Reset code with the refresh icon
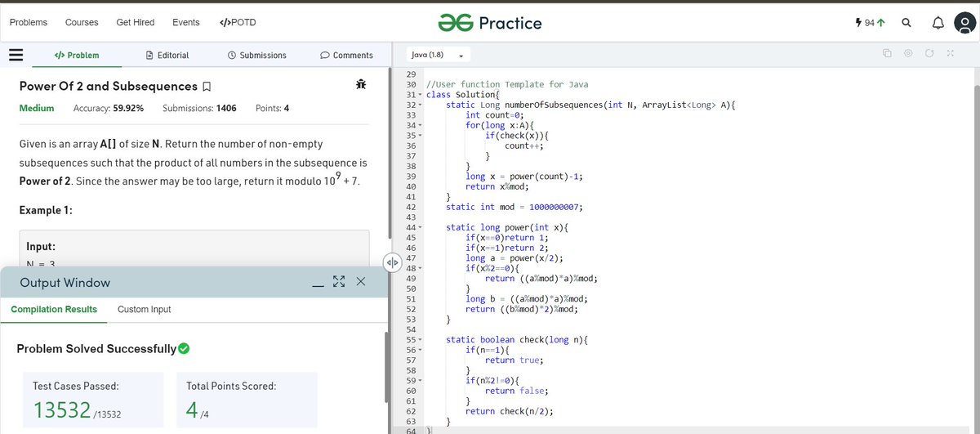 [929, 55]
